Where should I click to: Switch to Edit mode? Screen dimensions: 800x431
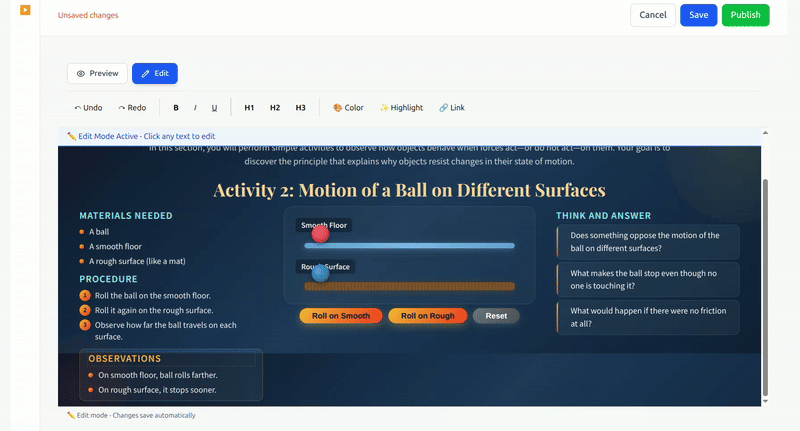coord(155,73)
